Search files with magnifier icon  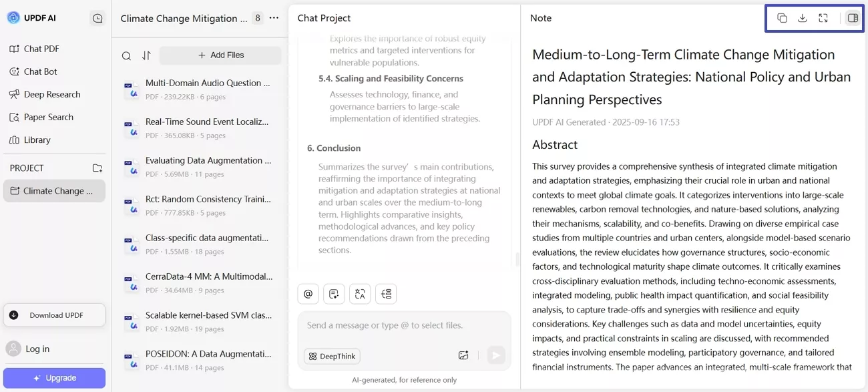(126, 56)
